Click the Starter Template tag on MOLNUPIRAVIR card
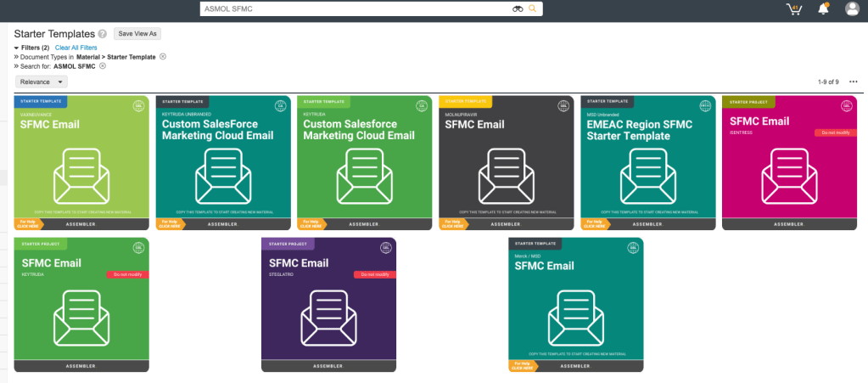868x383 pixels. click(466, 101)
